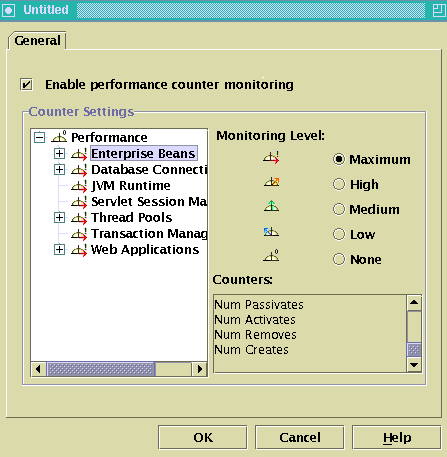Click the Medium level green arrow icon
447x457 pixels.
tap(271, 206)
